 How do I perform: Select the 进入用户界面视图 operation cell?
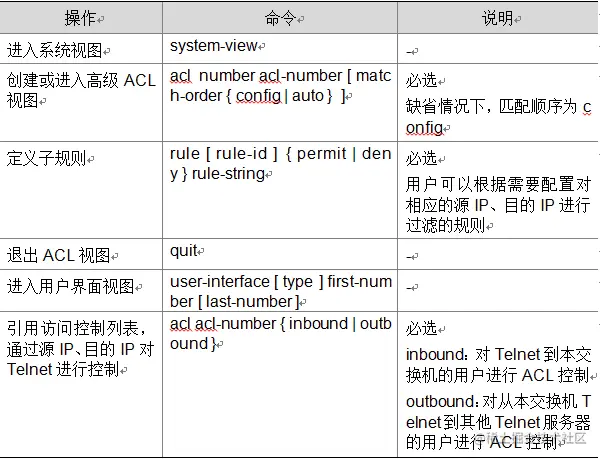[x=71, y=287]
